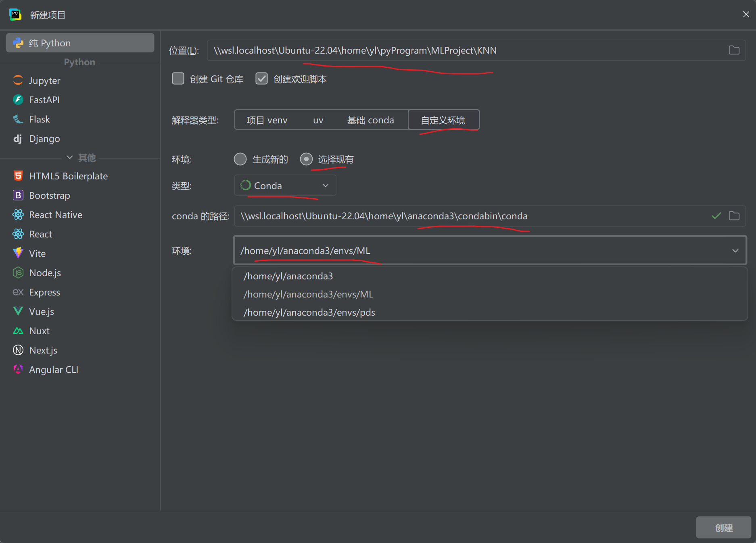This screenshot has width=756, height=543.
Task: Select Django in project list
Action: [80, 138]
